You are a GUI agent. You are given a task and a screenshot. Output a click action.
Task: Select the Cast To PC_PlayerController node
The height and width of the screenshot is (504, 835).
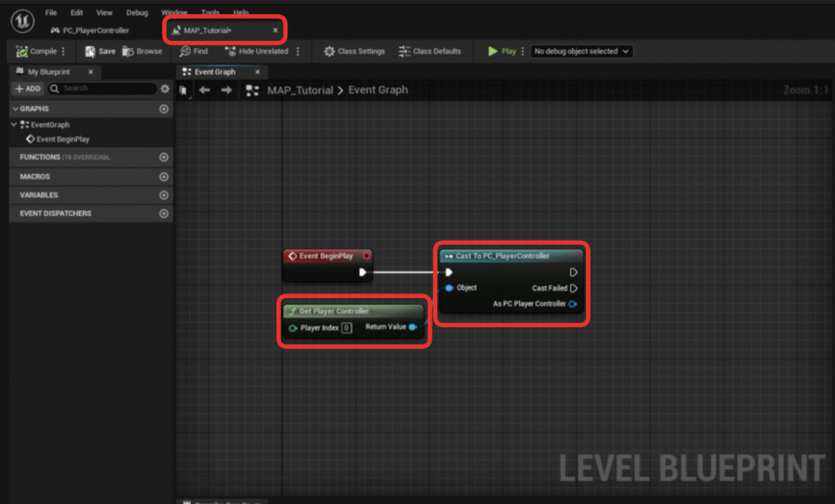[x=510, y=256]
